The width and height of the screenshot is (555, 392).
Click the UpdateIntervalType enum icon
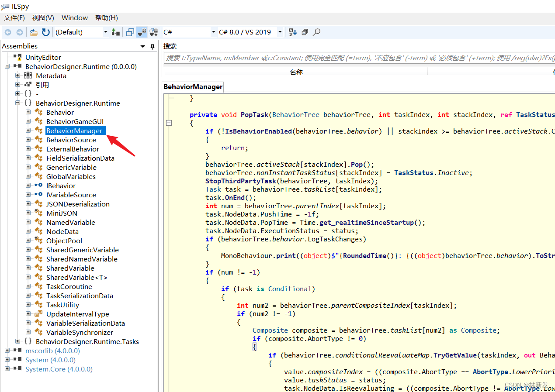38,314
